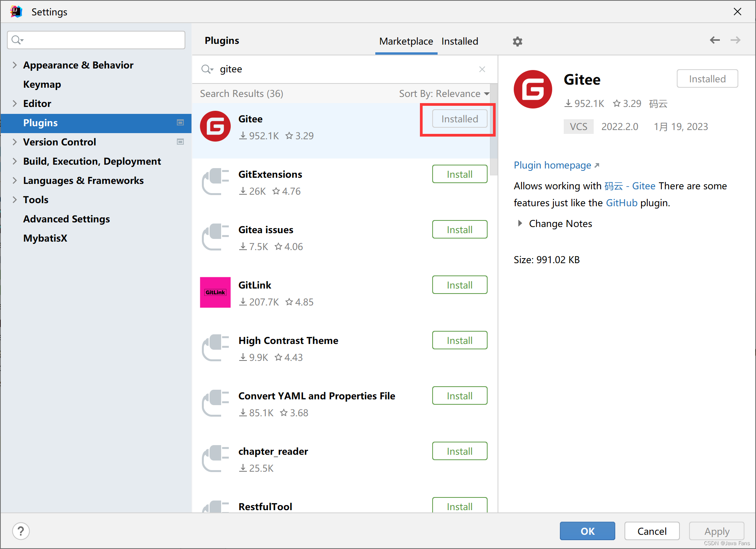This screenshot has width=756, height=549.
Task: Click Installed button in Gitee details pane
Action: coord(707,79)
